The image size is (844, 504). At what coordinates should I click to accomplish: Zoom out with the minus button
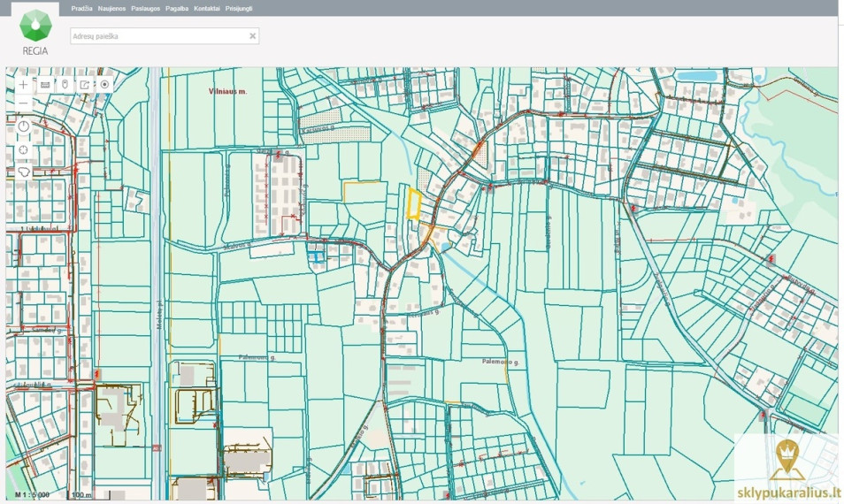[x=23, y=103]
